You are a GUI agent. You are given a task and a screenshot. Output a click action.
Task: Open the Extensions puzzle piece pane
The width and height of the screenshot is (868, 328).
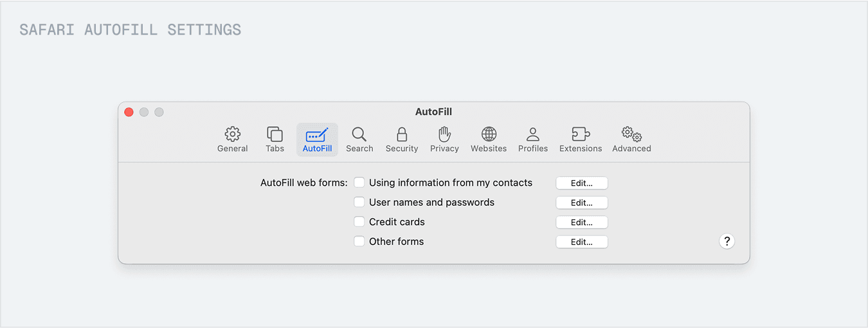581,134
